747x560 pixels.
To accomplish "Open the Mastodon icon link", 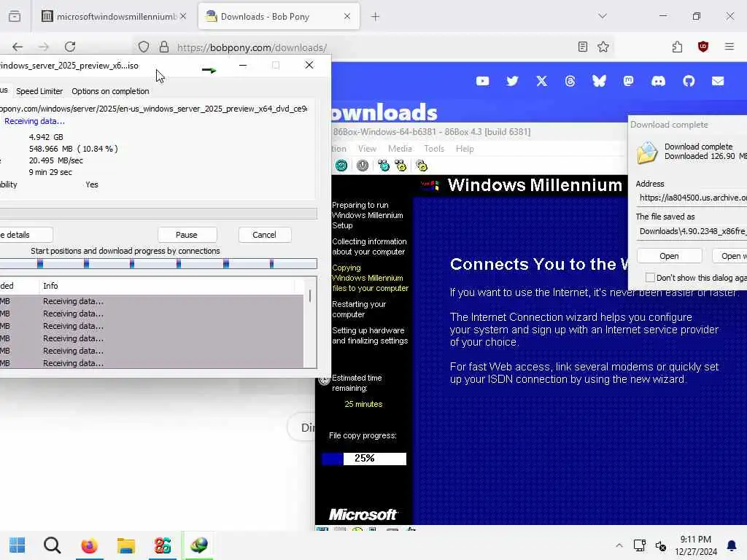I will pos(628,81).
